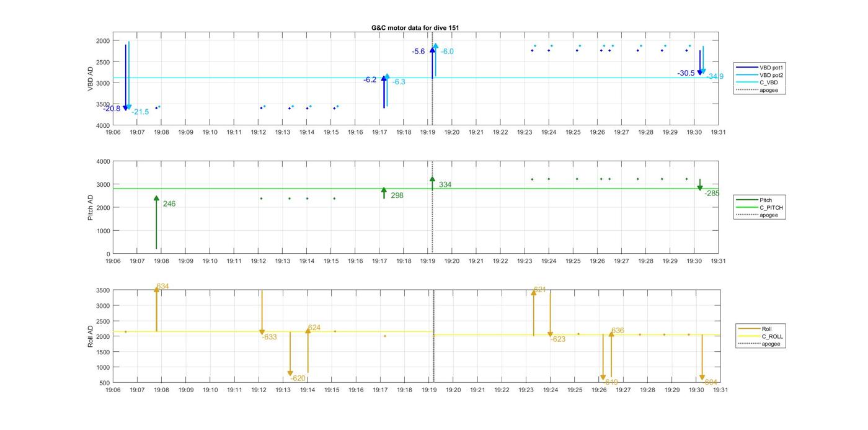Screen dimensions: 868x430
Task: Click the 298 pitch value label
Action: coord(397,195)
